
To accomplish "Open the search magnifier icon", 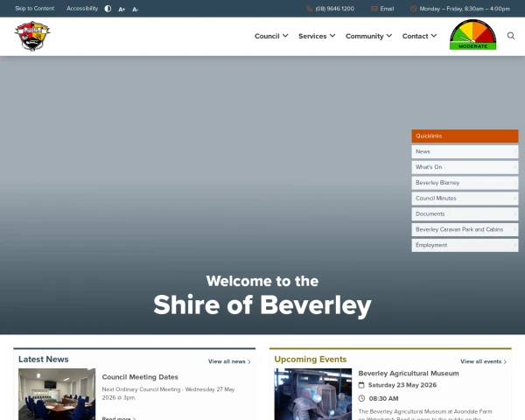I will (511, 36).
